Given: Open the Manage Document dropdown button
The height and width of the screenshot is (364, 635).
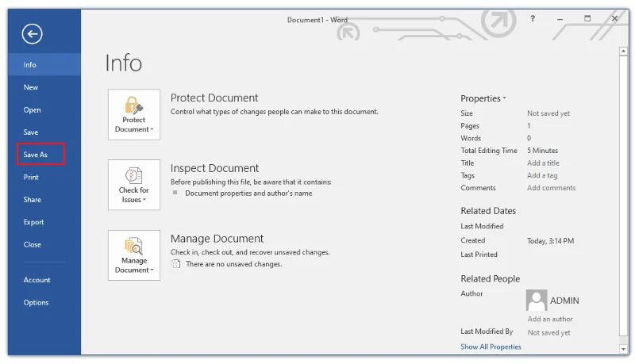Looking at the screenshot, I should click(134, 255).
